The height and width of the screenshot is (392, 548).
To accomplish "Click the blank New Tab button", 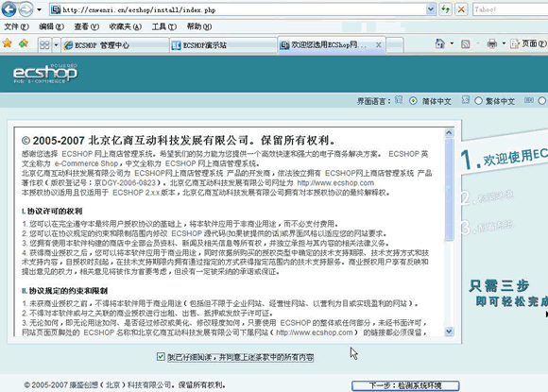I will [x=395, y=45].
